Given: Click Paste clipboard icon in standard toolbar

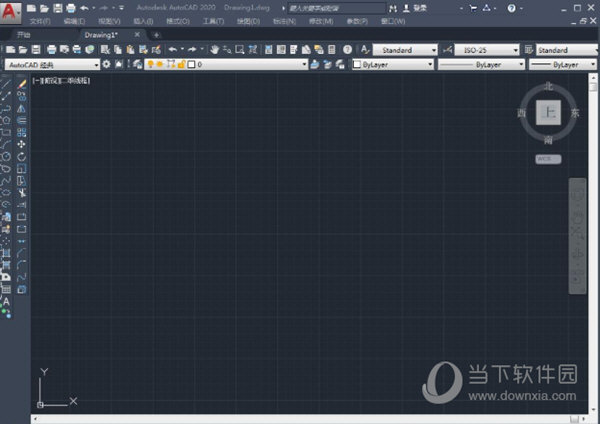Looking at the screenshot, I should point(130,49).
